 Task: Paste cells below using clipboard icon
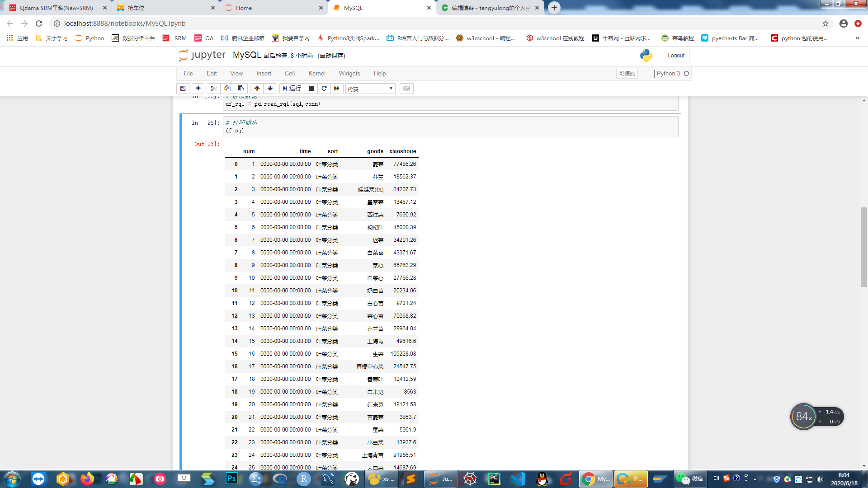pyautogui.click(x=241, y=89)
